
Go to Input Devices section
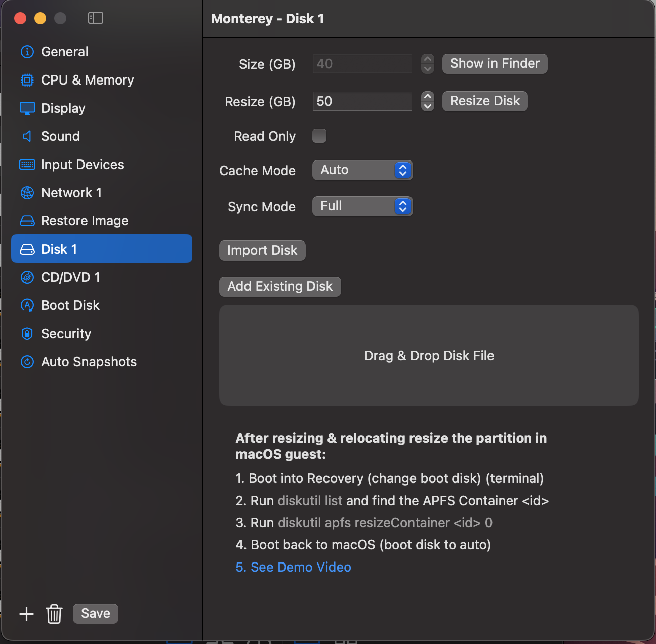click(x=102, y=165)
